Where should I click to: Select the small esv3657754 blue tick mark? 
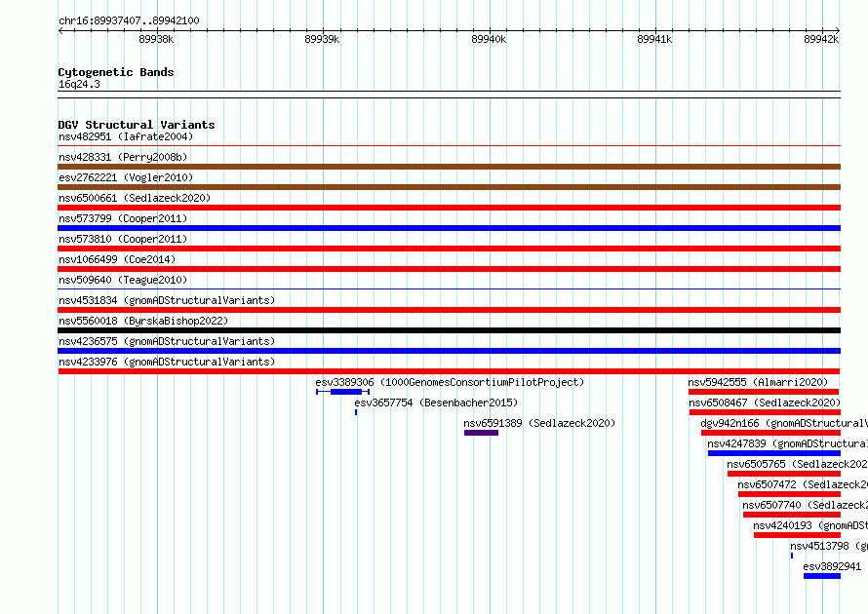(x=356, y=412)
